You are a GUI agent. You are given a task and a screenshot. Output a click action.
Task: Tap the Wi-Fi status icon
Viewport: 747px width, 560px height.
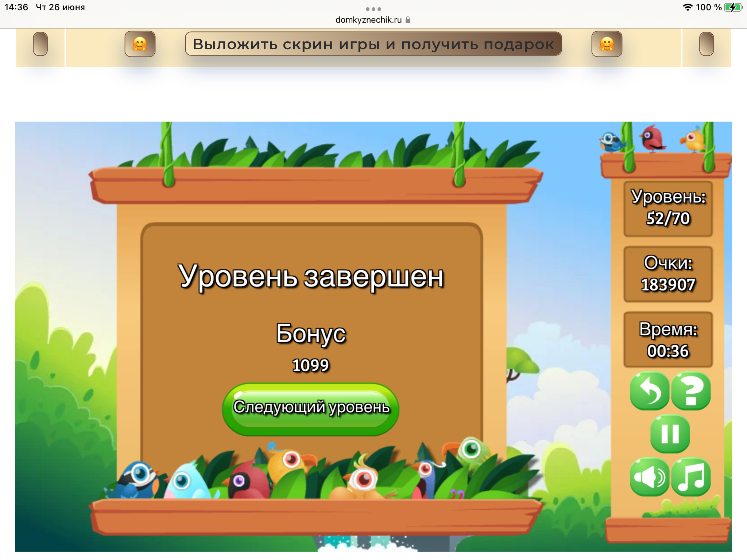pyautogui.click(x=688, y=7)
